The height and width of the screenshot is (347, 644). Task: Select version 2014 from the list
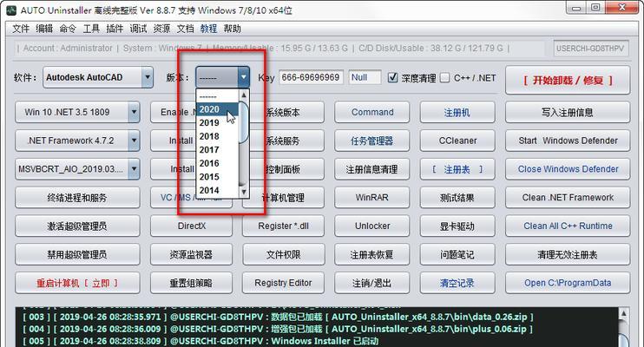point(217,191)
